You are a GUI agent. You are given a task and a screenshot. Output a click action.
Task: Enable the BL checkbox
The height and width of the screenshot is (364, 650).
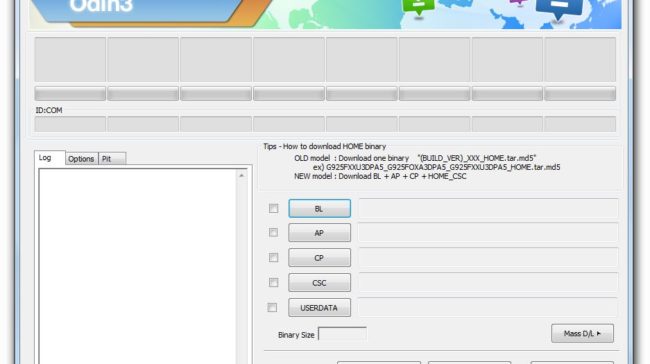point(274,209)
